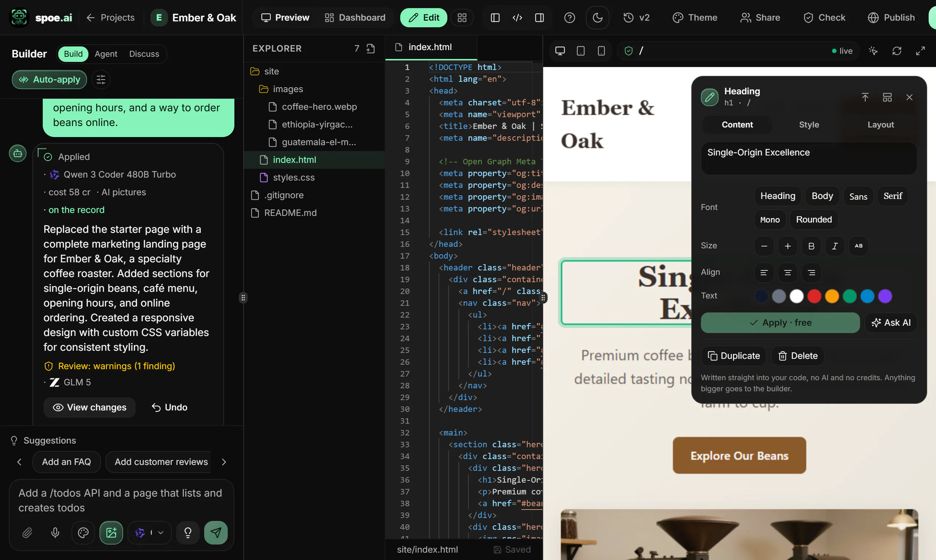Show next suggestions with right chevron
This screenshot has width=936, height=560.
pos(224,462)
